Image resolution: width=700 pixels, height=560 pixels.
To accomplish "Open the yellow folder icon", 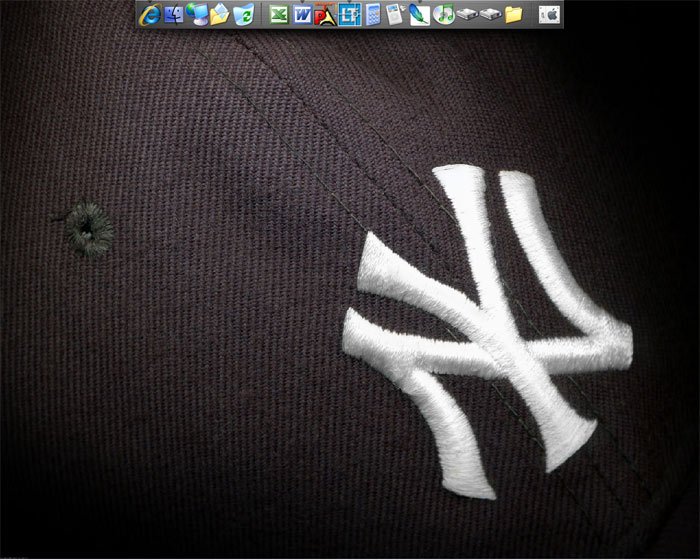I will coord(514,14).
